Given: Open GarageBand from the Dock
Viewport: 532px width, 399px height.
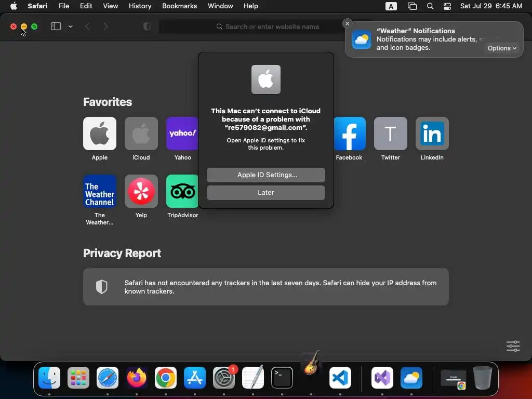Looking at the screenshot, I should [311, 364].
